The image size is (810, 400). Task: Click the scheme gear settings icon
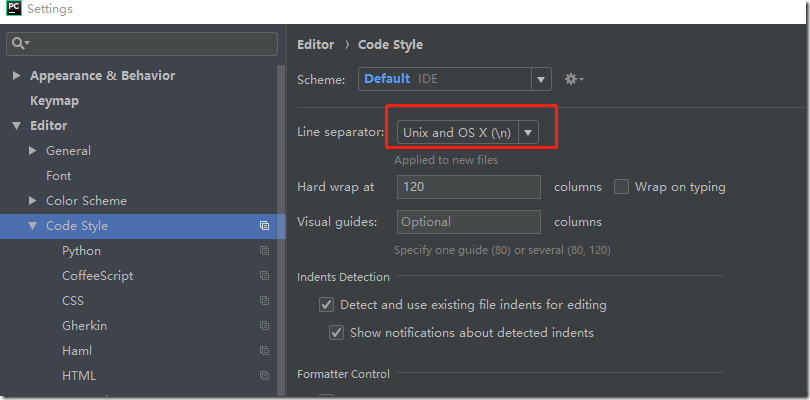point(573,79)
